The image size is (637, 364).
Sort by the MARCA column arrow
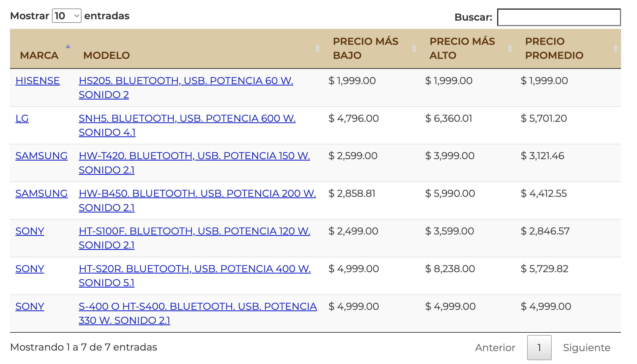click(68, 47)
